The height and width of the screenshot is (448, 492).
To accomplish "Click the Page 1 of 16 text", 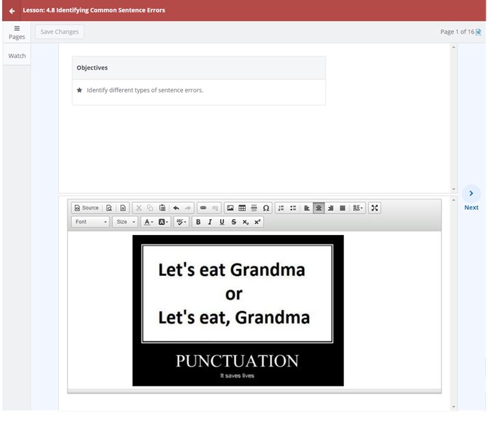I will [457, 32].
